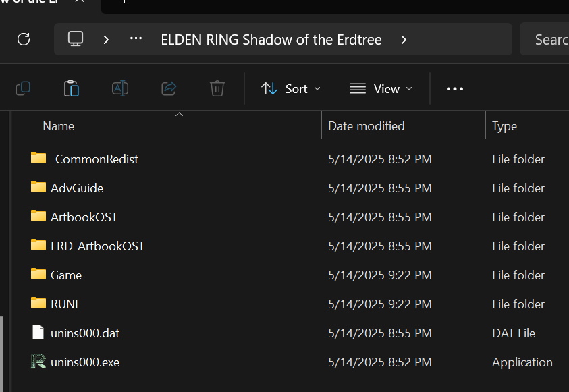Expand chevron after ELDEN RING breadcrumb
Viewport: 569px width, 392px height.
[404, 40]
